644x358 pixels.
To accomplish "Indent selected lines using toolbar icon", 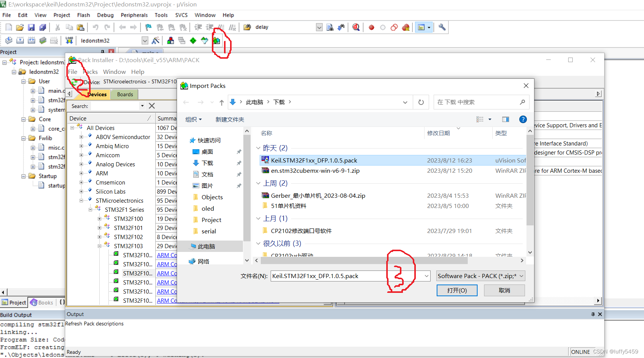I will (x=198, y=27).
